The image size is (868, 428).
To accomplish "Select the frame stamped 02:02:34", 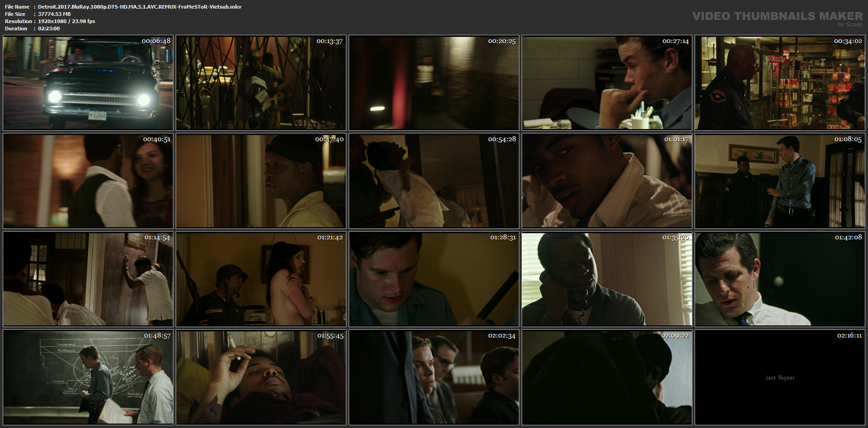I will click(434, 377).
